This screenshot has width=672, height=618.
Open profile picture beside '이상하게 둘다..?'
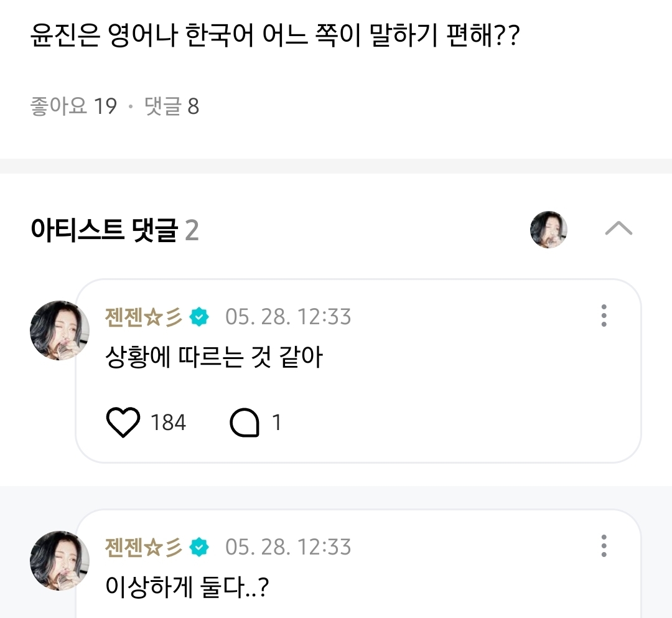(60, 560)
